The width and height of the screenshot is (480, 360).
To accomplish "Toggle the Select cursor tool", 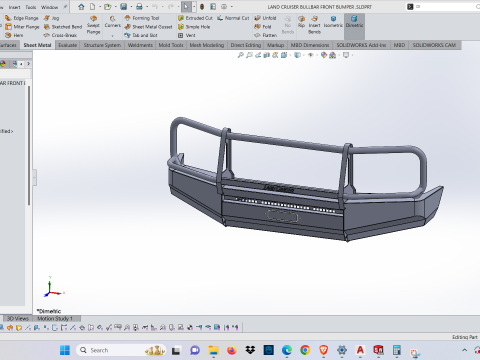I will click(186, 7).
